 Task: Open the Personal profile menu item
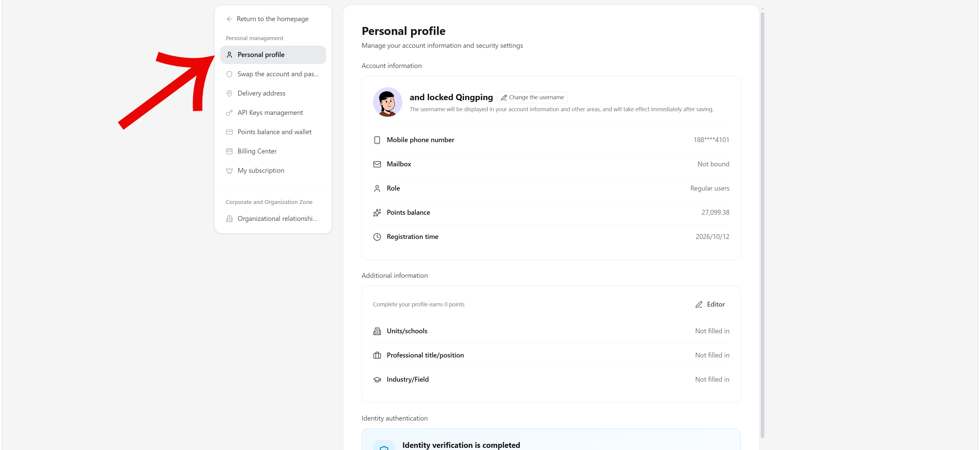(273, 55)
